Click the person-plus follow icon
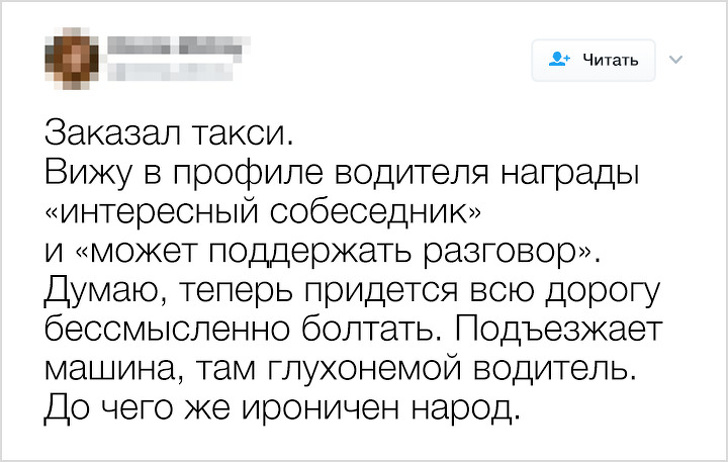728x462 pixels. coord(560,60)
